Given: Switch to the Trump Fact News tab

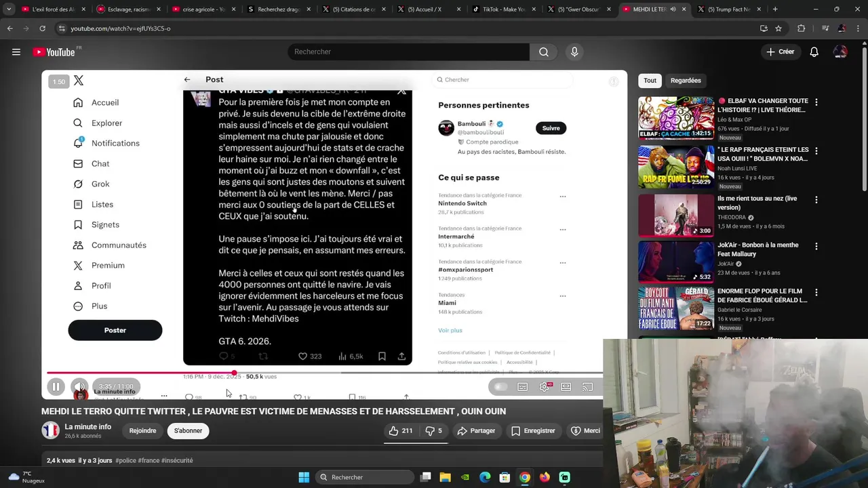Looking at the screenshot, I should 730,9.
